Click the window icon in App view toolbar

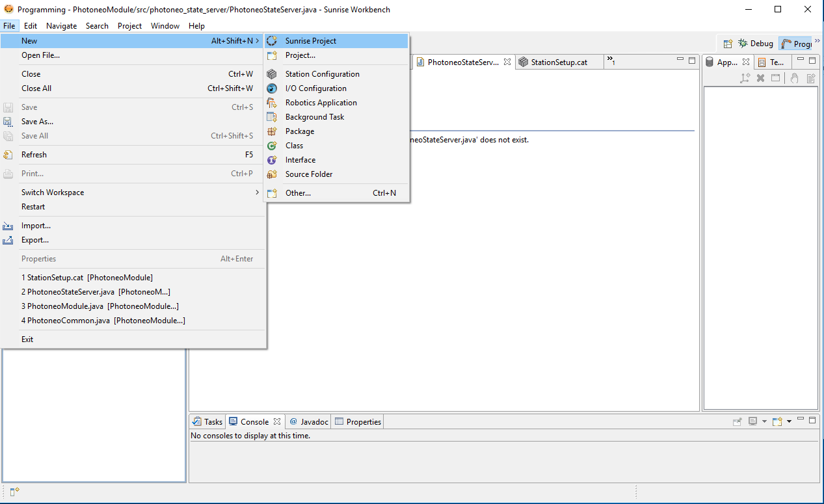click(775, 78)
